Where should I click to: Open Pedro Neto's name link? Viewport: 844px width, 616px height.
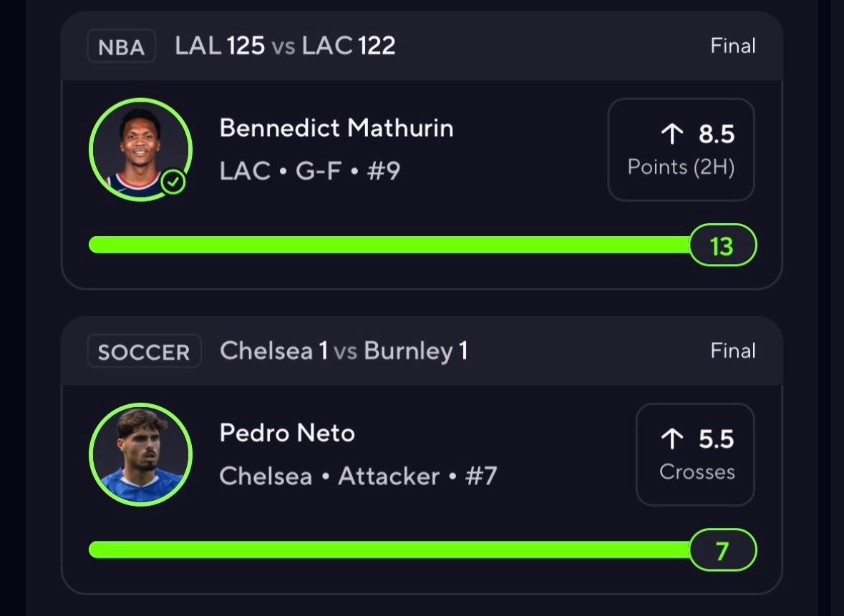tap(288, 433)
